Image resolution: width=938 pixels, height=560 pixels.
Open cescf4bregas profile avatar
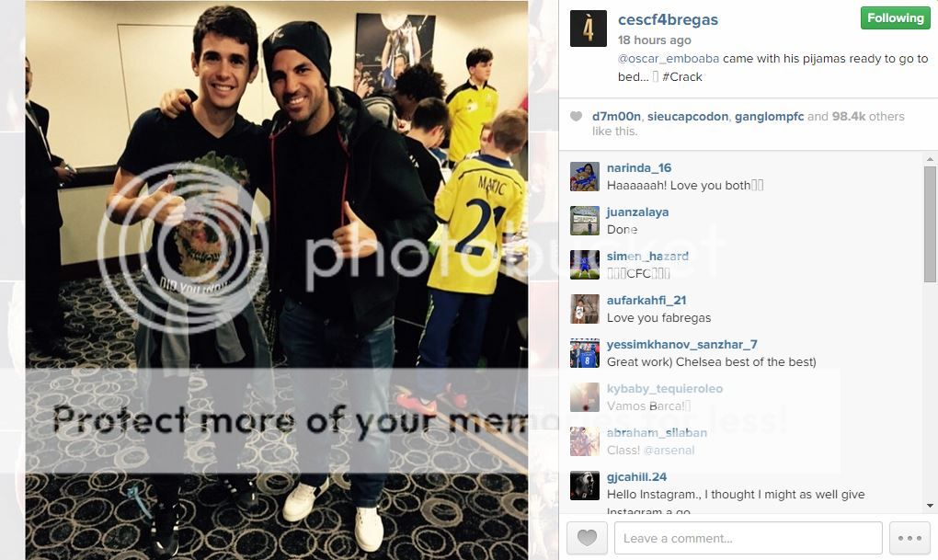588,29
